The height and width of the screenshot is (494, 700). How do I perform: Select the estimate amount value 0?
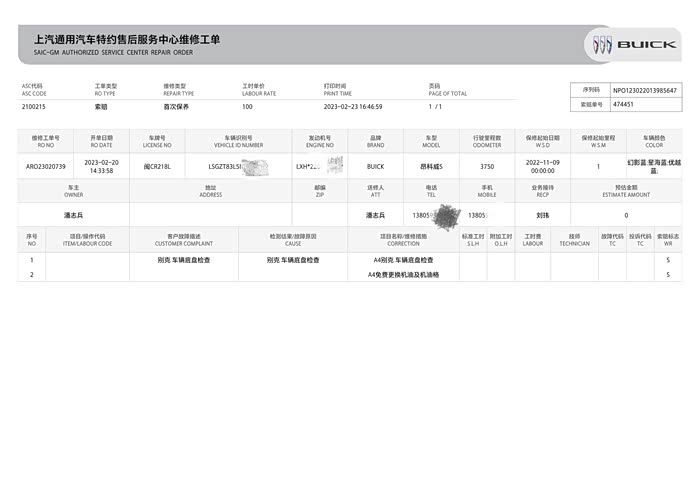tap(626, 215)
